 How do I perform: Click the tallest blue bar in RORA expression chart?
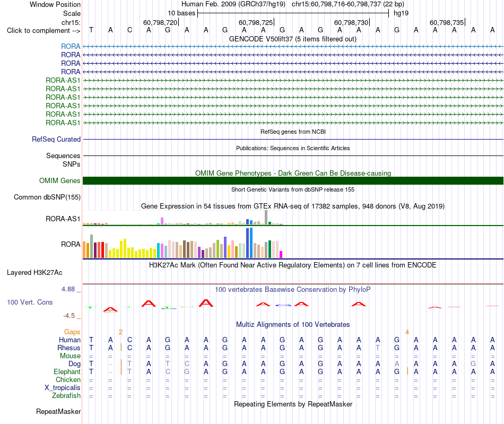click(251, 243)
